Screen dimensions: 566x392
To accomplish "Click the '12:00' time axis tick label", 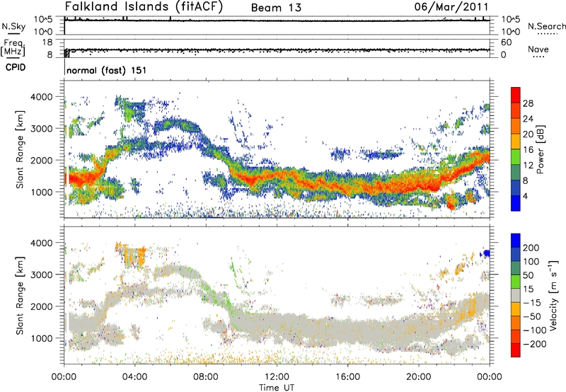I will point(277,377).
